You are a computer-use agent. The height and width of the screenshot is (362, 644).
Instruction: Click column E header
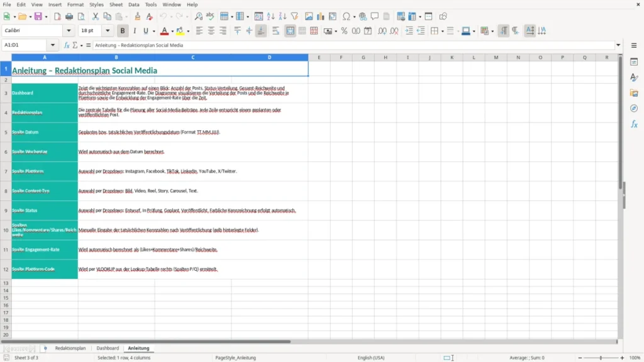[x=319, y=57]
